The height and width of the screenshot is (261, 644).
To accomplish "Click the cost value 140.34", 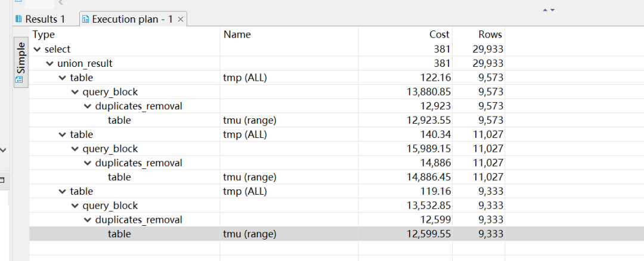I will coord(435,134).
